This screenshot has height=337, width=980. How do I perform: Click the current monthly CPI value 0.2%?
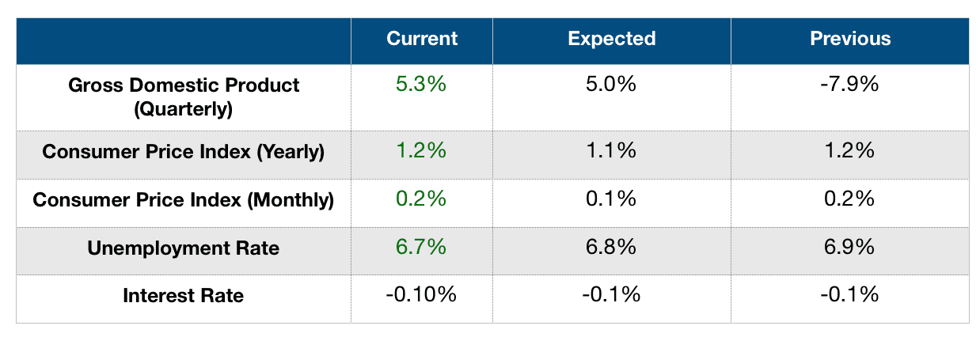422,199
